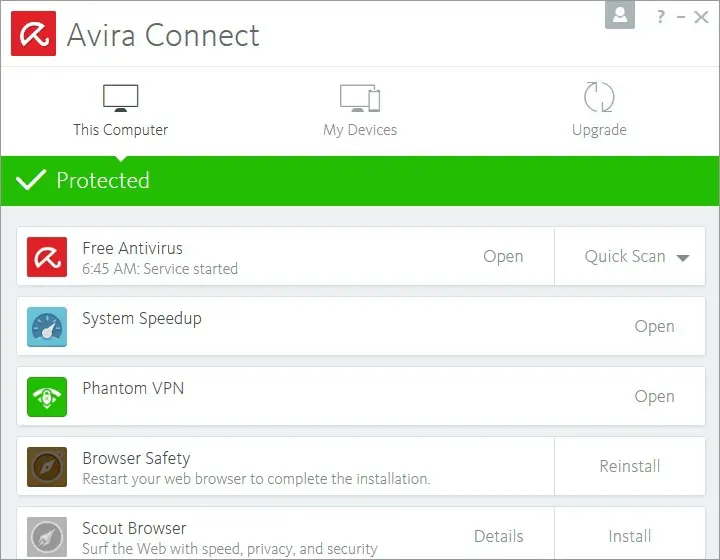
Task: Go to the Upgrade tab
Action: (x=599, y=110)
